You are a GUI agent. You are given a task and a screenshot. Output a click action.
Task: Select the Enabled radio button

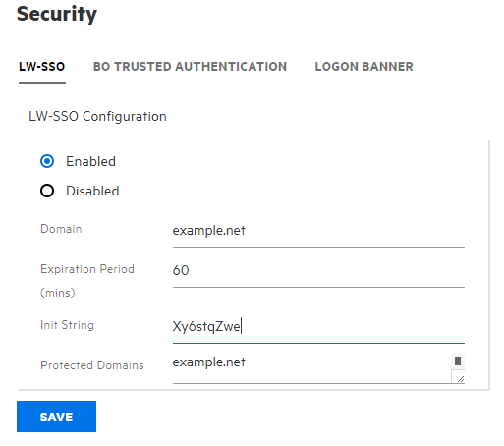(x=47, y=161)
